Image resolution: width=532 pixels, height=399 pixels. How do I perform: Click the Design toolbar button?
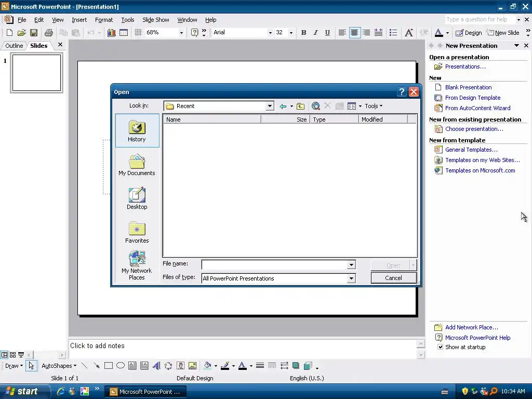(x=469, y=33)
